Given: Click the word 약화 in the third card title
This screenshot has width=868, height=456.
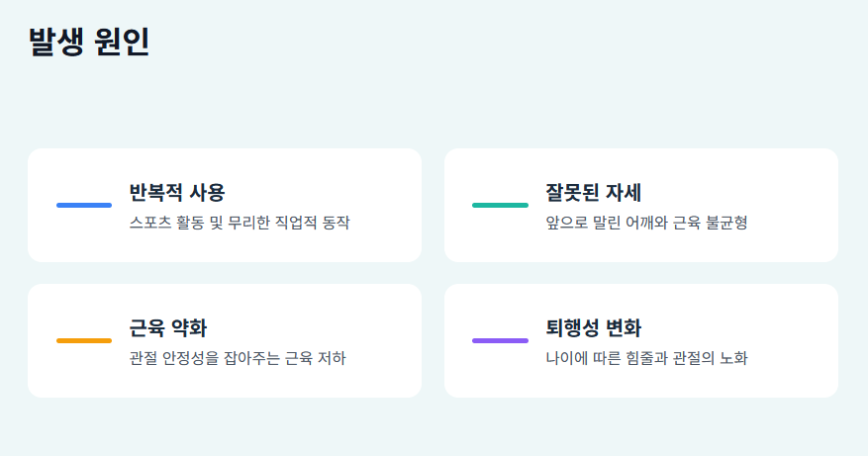Looking at the screenshot, I should point(189,328).
